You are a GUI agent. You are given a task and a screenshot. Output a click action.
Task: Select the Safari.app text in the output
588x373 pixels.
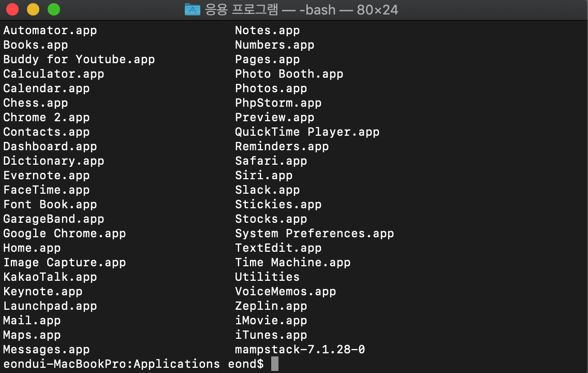(271, 161)
